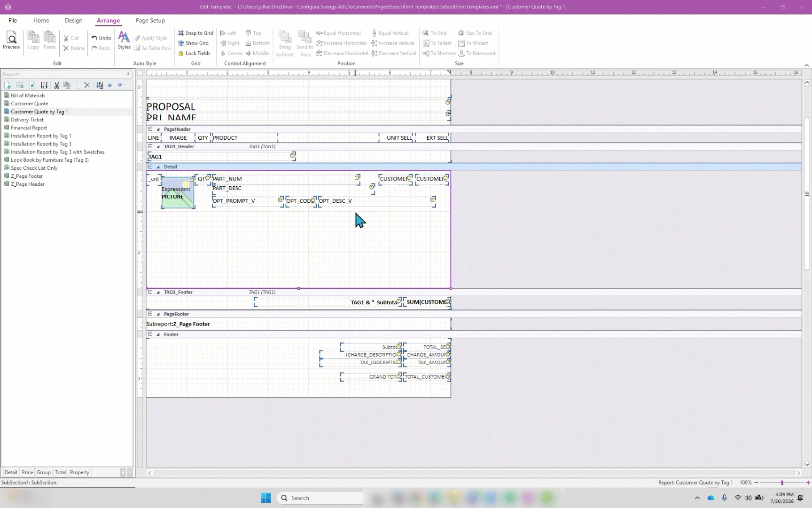This screenshot has width=812, height=508.
Task: Switch to the Design tab
Action: coord(73,20)
